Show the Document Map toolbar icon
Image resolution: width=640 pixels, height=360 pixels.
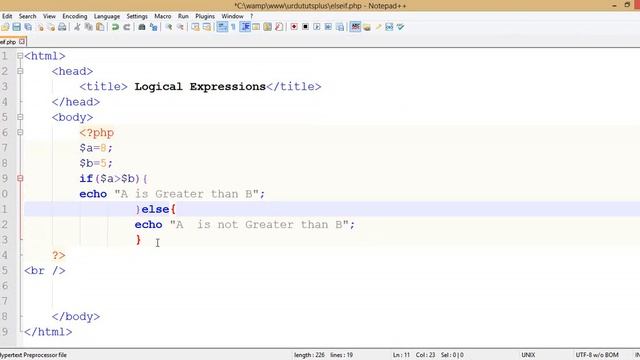pos(268,27)
